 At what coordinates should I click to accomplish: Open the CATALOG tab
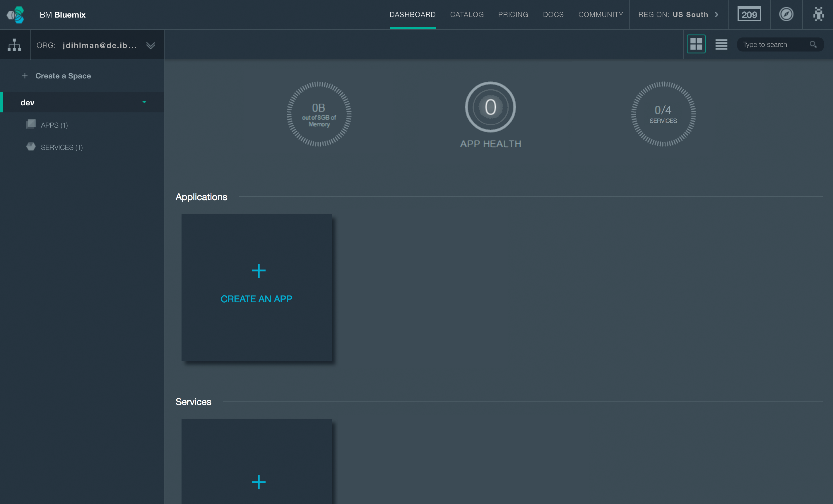pyautogui.click(x=466, y=15)
